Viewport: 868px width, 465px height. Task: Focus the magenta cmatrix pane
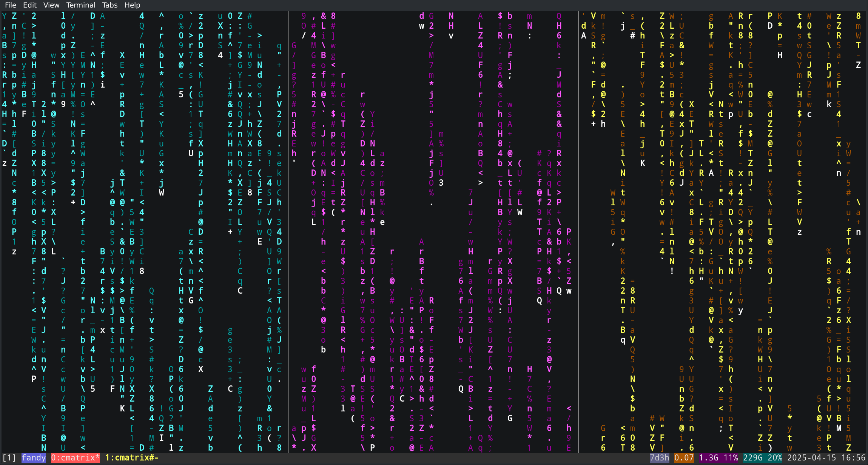coord(433,226)
